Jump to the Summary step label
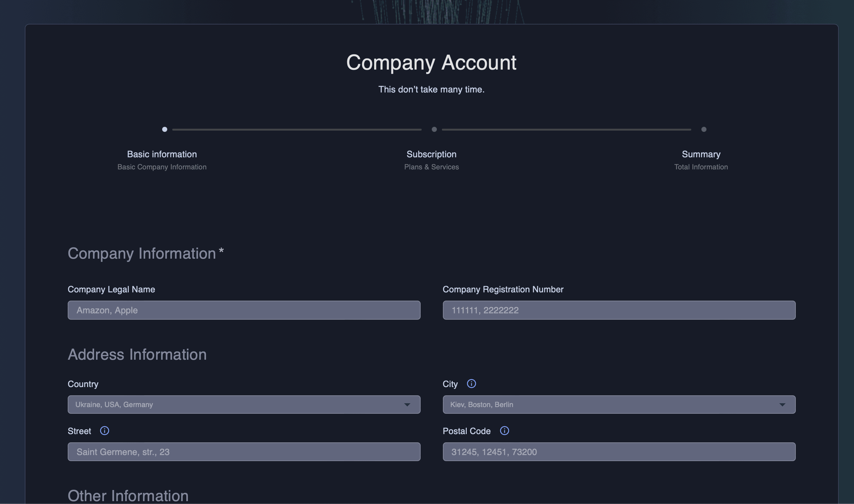This screenshot has height=504, width=854. click(701, 154)
